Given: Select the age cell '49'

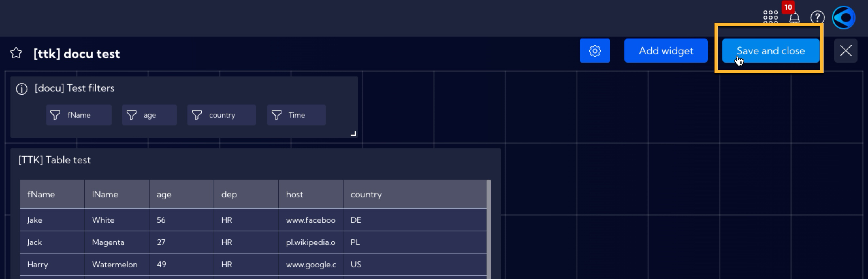Looking at the screenshot, I should (182, 264).
